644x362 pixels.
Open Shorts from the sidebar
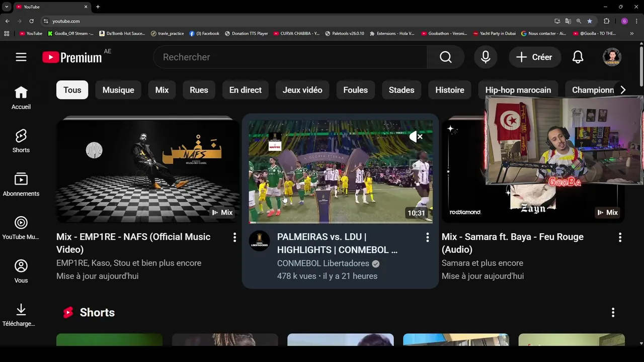(21, 141)
